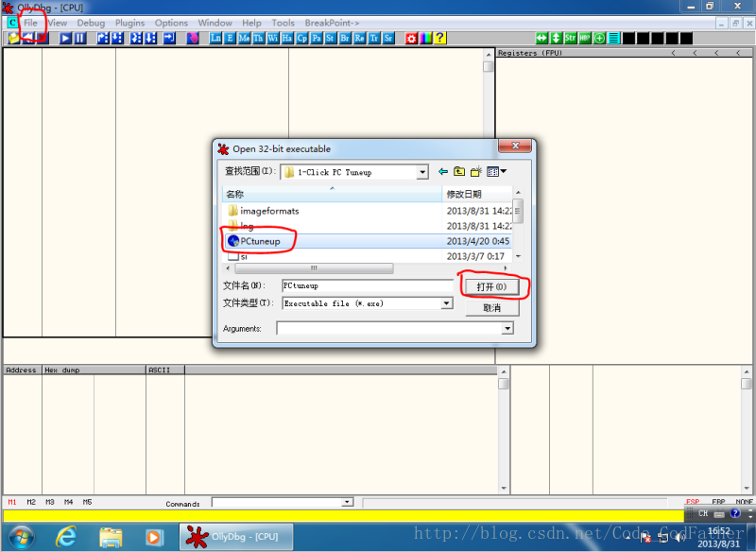
Task: Expand the Arguments dropdown list
Action: [507, 329]
